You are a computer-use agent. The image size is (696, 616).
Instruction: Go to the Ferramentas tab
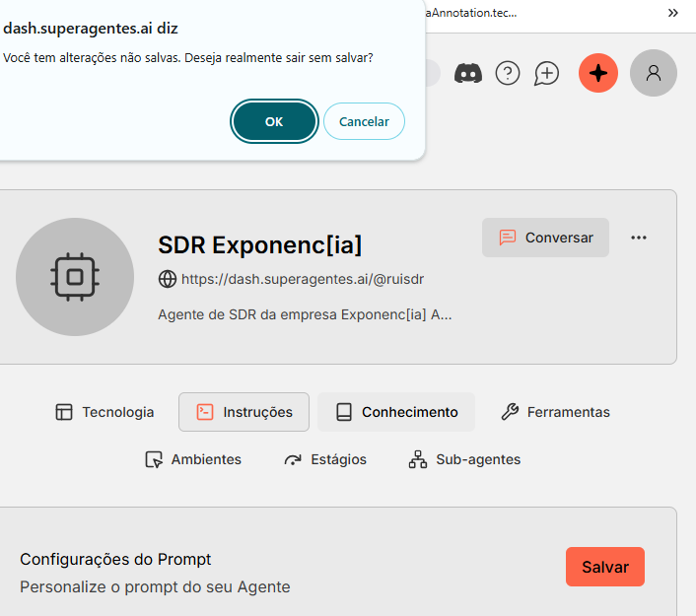click(555, 412)
